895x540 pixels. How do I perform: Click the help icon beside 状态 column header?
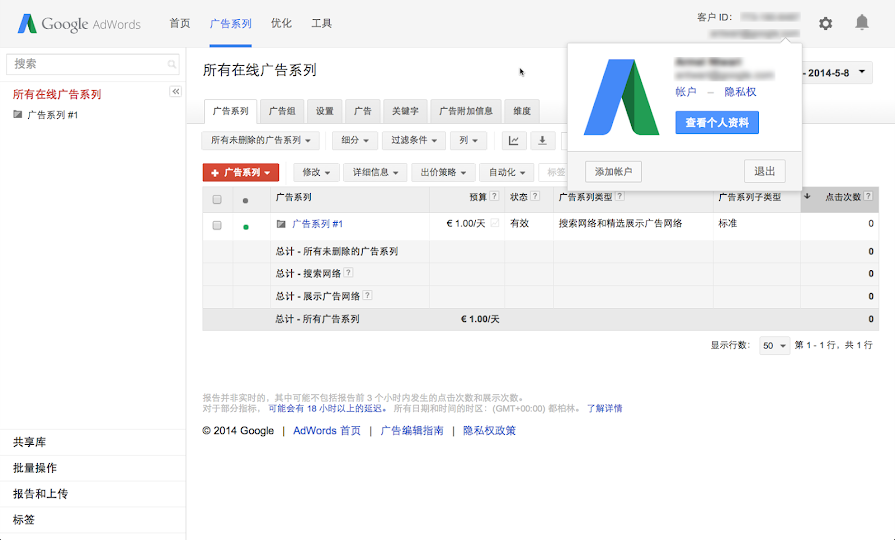tap(535, 197)
